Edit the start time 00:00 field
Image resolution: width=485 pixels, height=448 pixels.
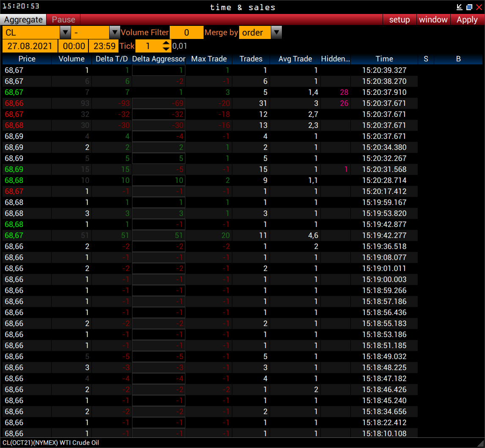pyautogui.click(x=73, y=46)
